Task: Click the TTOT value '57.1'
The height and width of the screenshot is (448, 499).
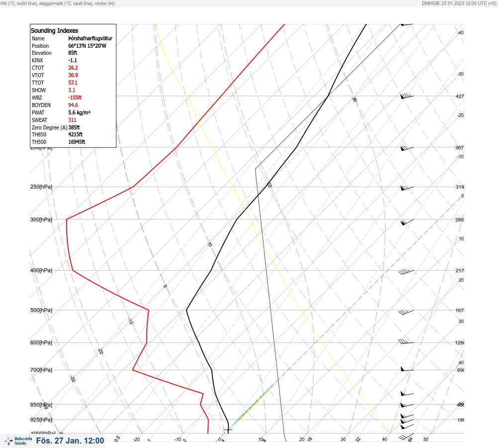Action: 73,83
